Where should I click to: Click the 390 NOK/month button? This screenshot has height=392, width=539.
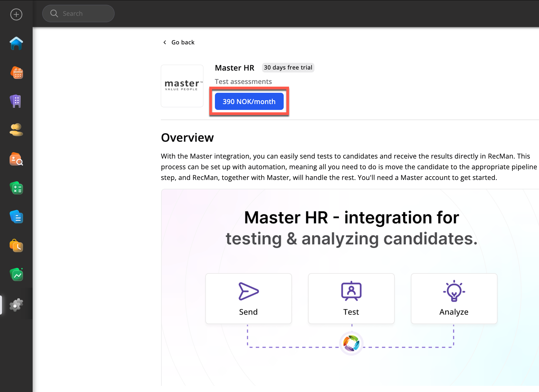point(249,102)
